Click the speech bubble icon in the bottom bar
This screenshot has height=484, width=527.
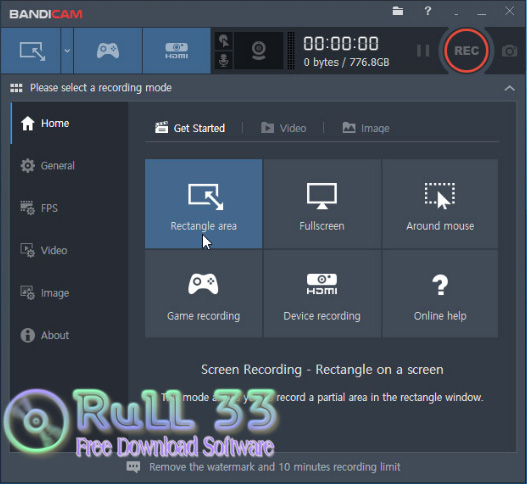tap(133, 467)
